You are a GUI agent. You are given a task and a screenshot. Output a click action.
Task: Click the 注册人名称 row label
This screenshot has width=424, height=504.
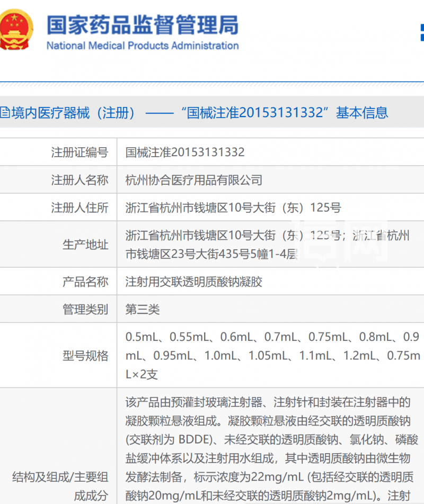tap(79, 180)
